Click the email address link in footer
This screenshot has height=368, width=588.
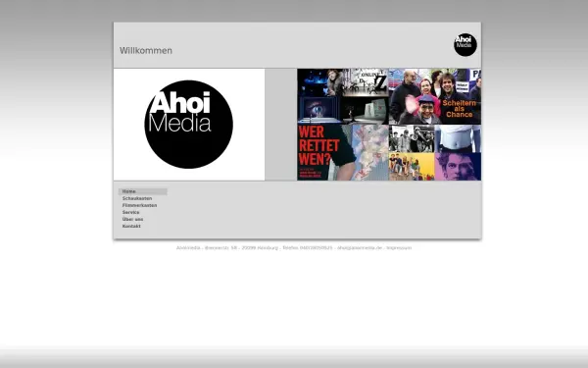[360, 248]
